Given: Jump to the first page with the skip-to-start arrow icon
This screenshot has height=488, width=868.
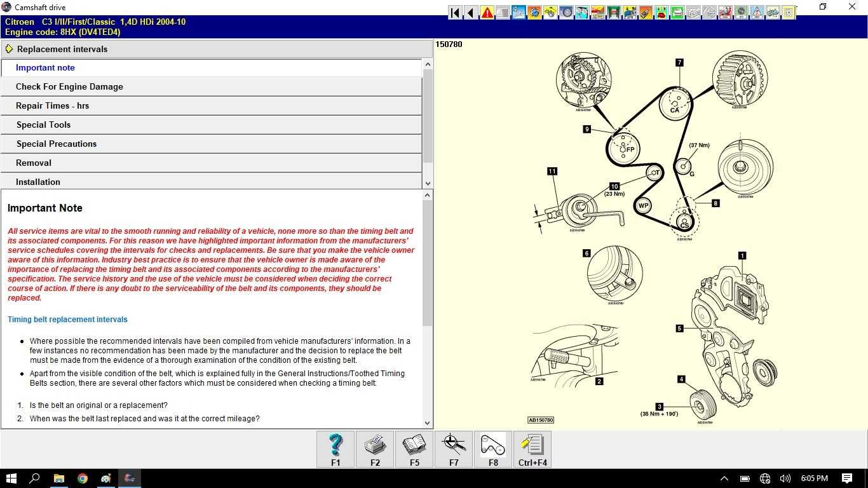Looking at the screenshot, I should pyautogui.click(x=455, y=13).
